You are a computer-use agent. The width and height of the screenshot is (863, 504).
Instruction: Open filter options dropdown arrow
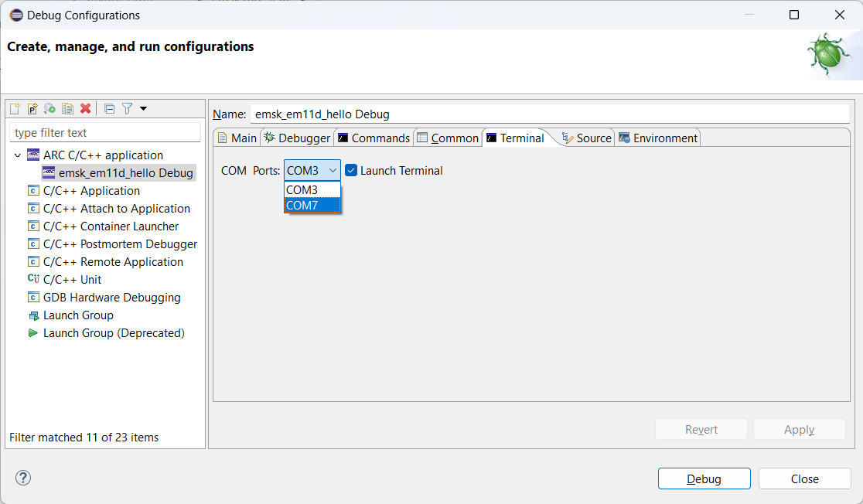pos(143,109)
